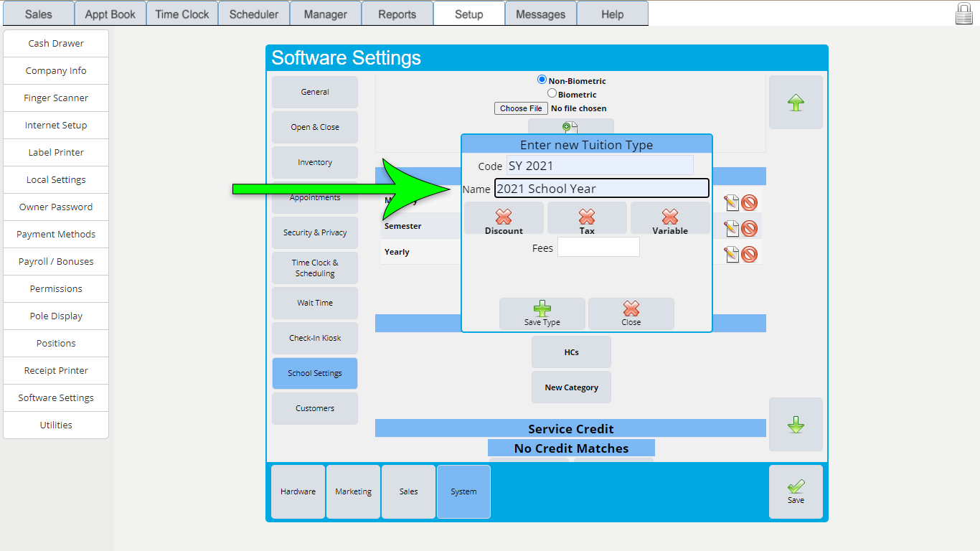Screen dimensions: 980x551
Task: Click the lock icon at top right
Action: (x=964, y=14)
